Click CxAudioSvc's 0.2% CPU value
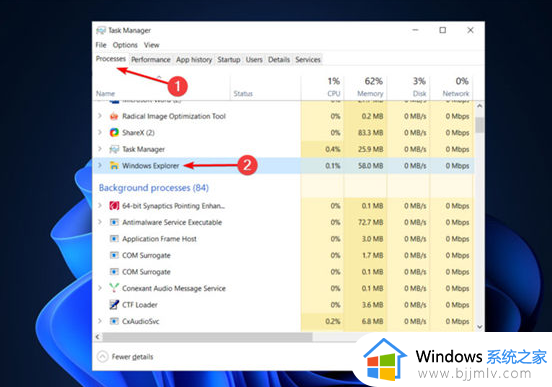The height and width of the screenshot is (387, 552). pos(333,321)
